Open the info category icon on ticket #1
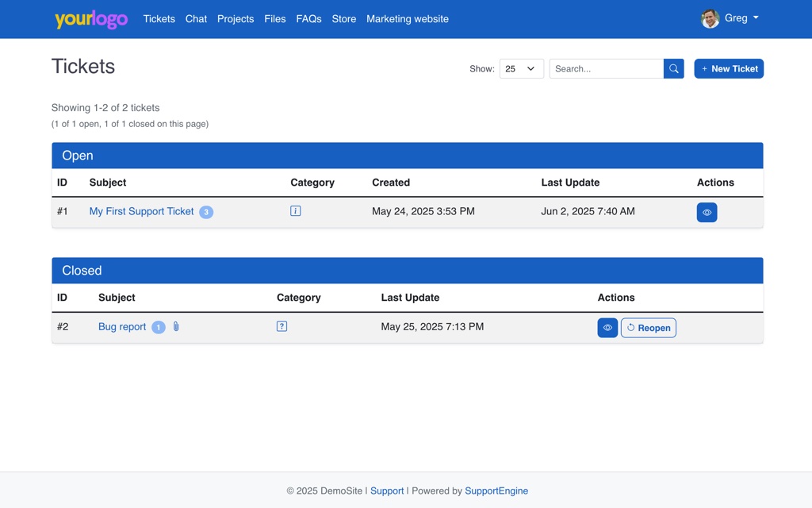 tap(295, 211)
